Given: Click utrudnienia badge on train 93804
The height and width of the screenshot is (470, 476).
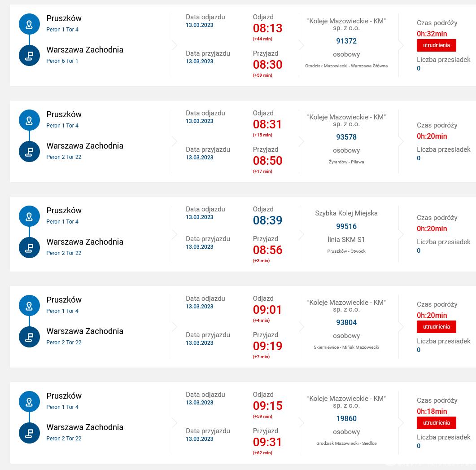Looking at the screenshot, I should click(436, 327).
